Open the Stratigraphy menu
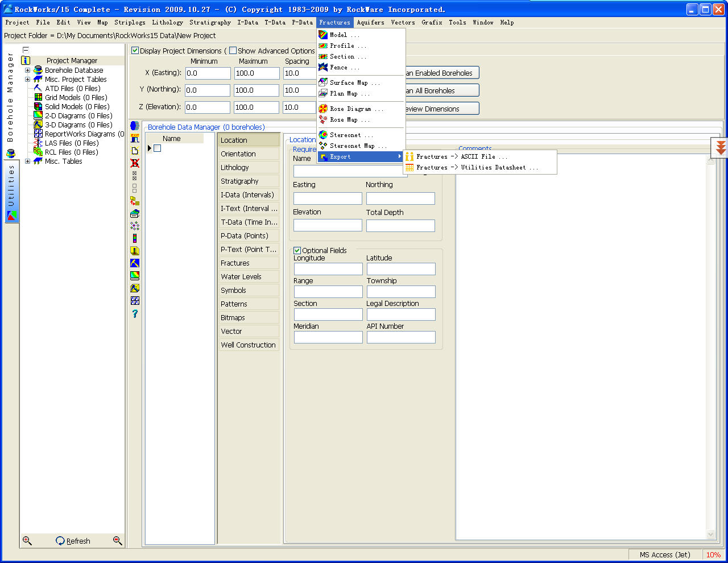 click(x=210, y=22)
